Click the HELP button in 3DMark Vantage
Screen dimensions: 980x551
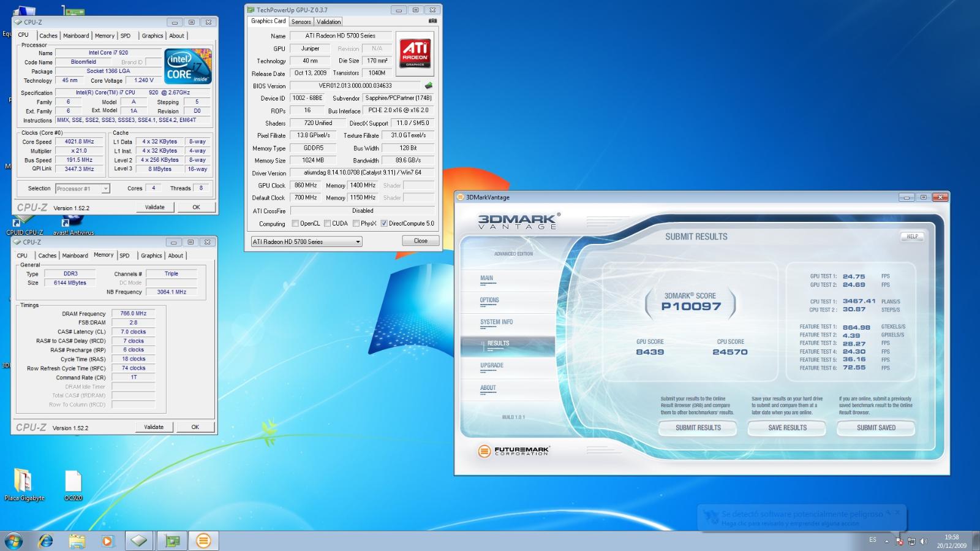coord(912,237)
